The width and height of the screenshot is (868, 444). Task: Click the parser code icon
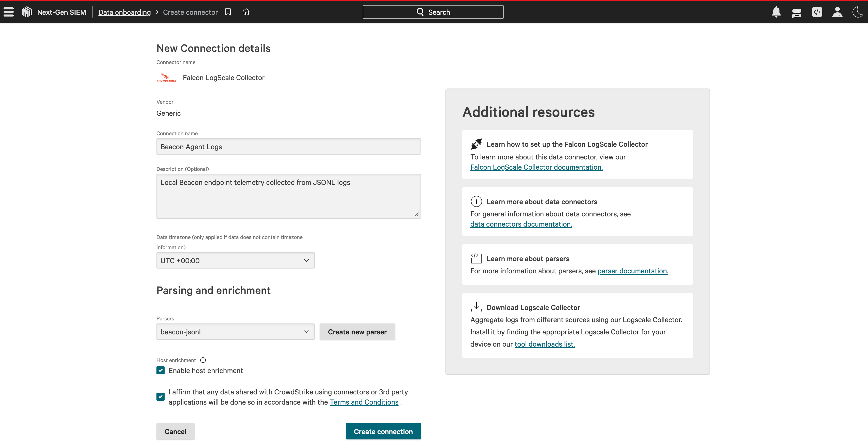[476, 258]
